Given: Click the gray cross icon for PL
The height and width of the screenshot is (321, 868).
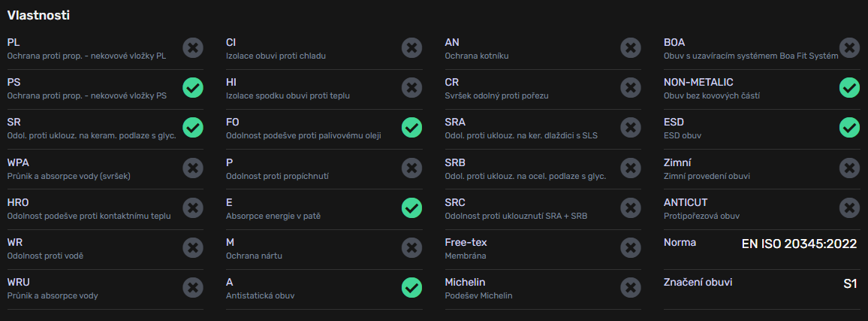Looking at the screenshot, I should point(193,48).
